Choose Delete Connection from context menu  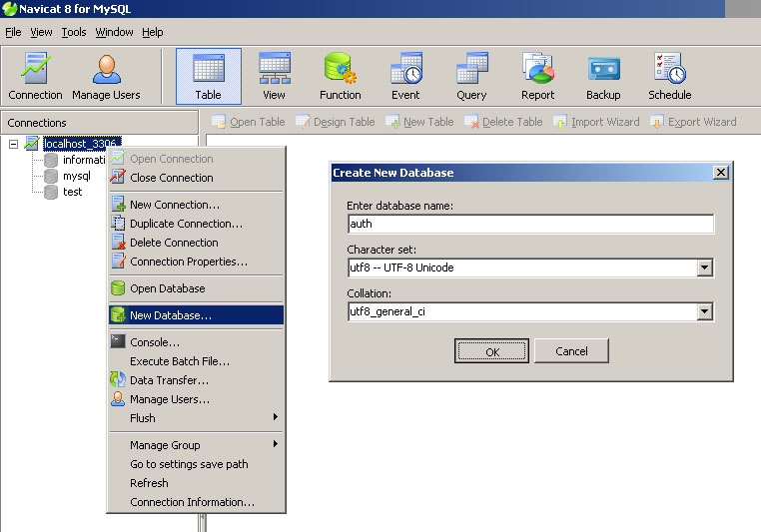click(197, 243)
